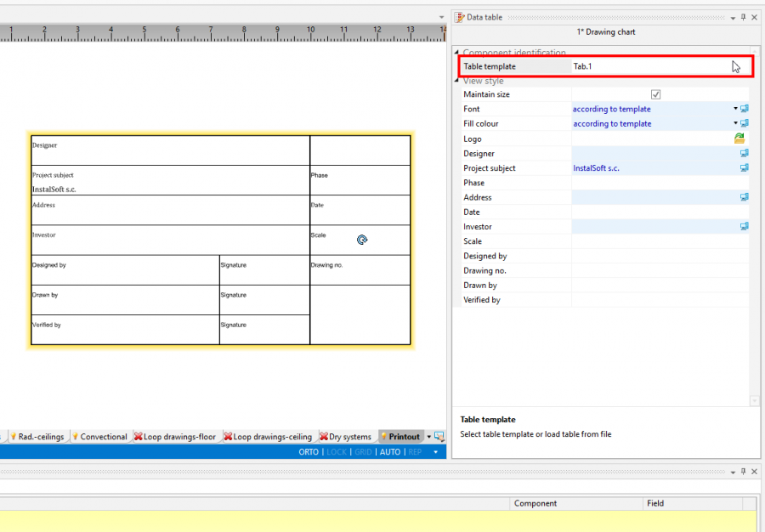Click sheet manager icon right of Printout tab

coord(439,437)
